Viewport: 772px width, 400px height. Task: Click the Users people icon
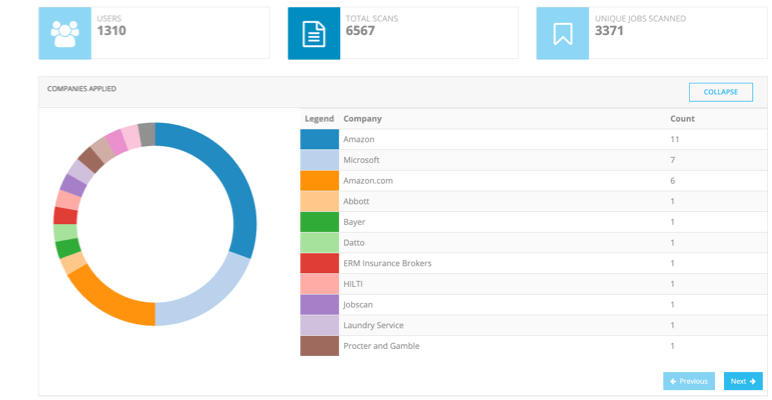65,33
